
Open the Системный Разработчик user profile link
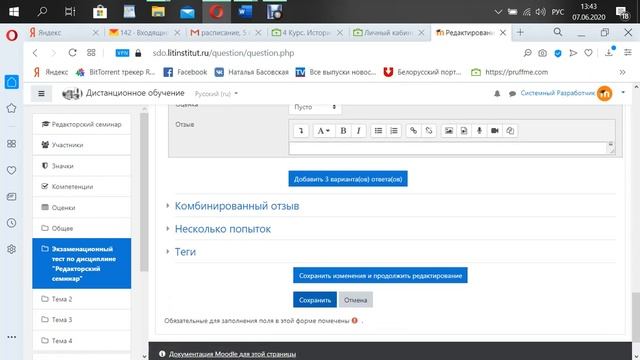(x=558, y=93)
